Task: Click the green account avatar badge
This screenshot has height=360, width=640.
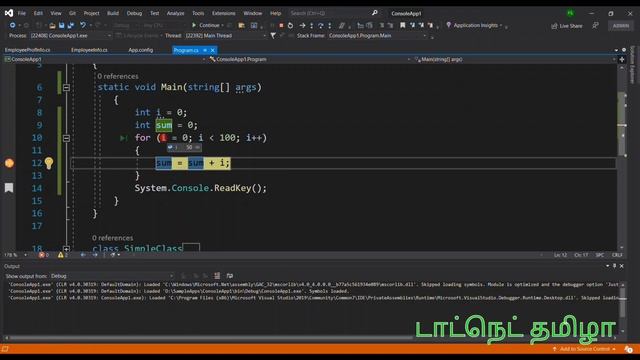Action: pyautogui.click(x=570, y=13)
